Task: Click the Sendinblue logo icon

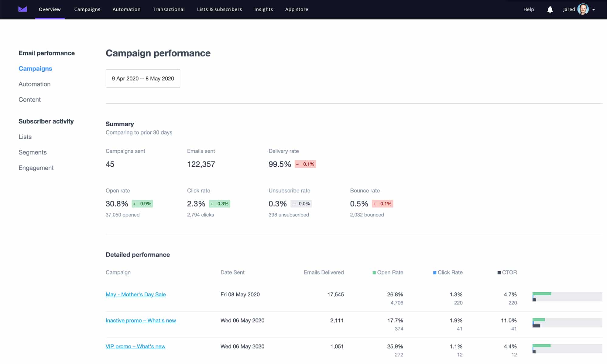Action: [22, 9]
